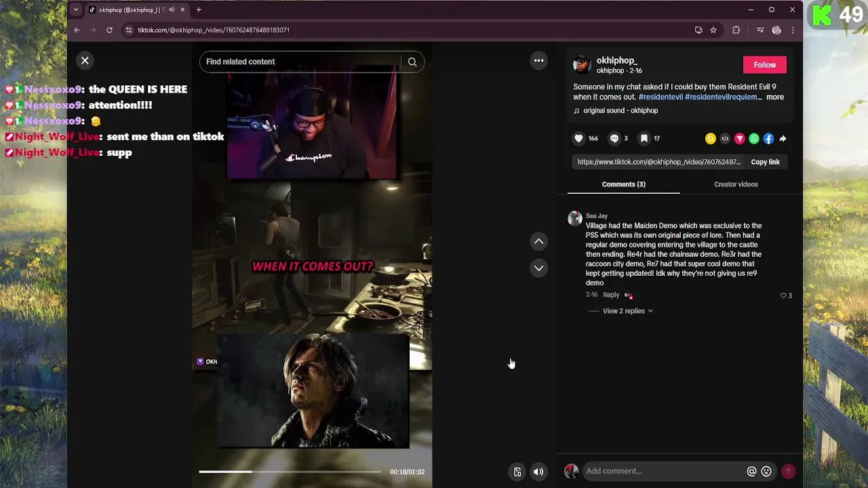Open more share options arrow
The image size is (868, 488).
(x=783, y=138)
